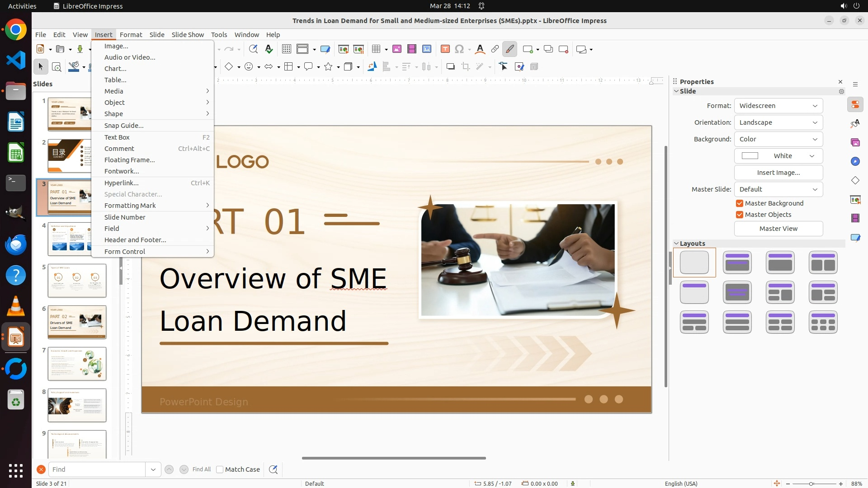Choose Slide Number from Insert menu

[x=125, y=217]
